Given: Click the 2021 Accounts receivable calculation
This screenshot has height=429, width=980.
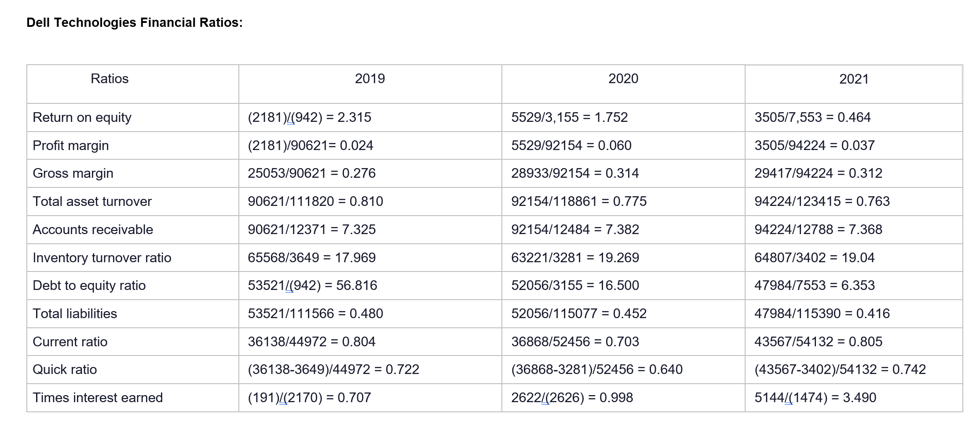Looking at the screenshot, I should [x=818, y=230].
